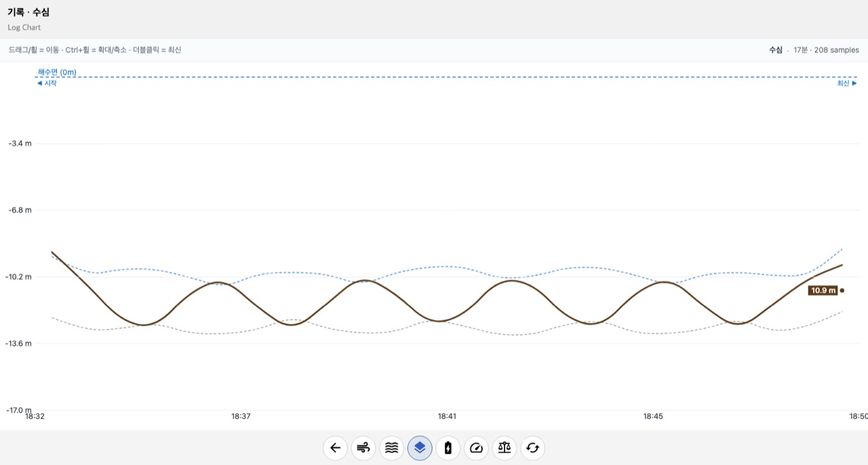This screenshot has width=868, height=465.
Task: Show the speedometer gauge chart
Action: click(476, 448)
